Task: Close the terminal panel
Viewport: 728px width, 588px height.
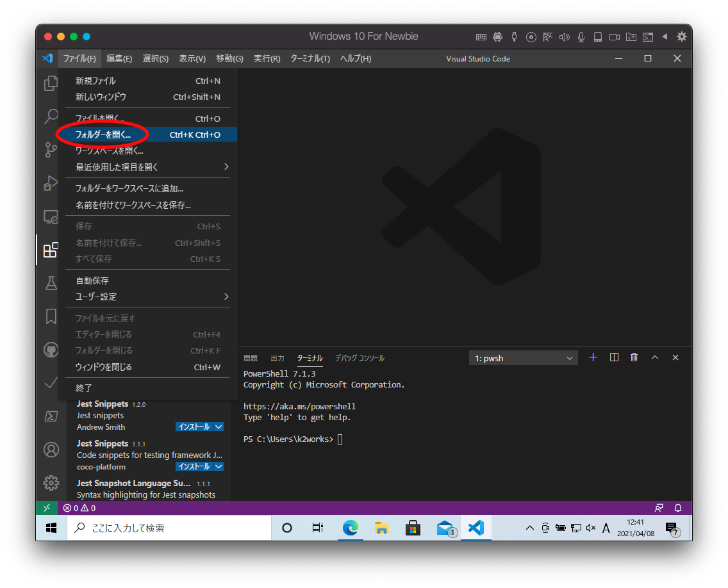Action: (675, 357)
